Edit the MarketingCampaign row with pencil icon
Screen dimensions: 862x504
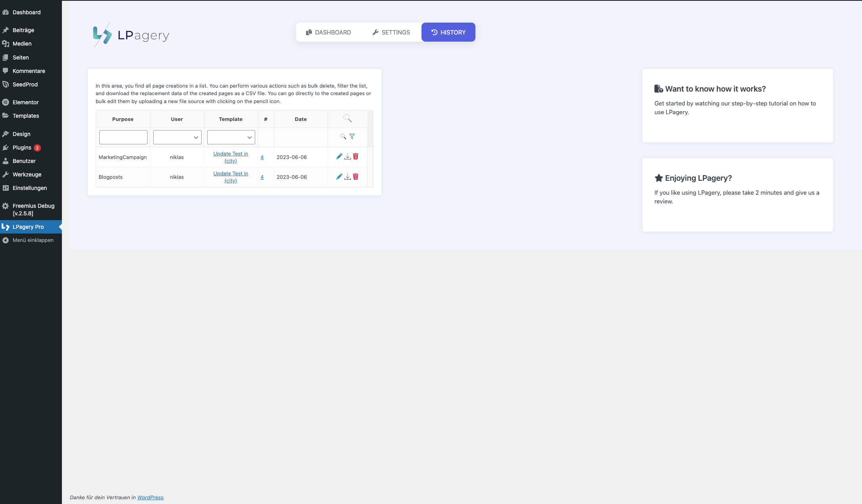click(339, 157)
